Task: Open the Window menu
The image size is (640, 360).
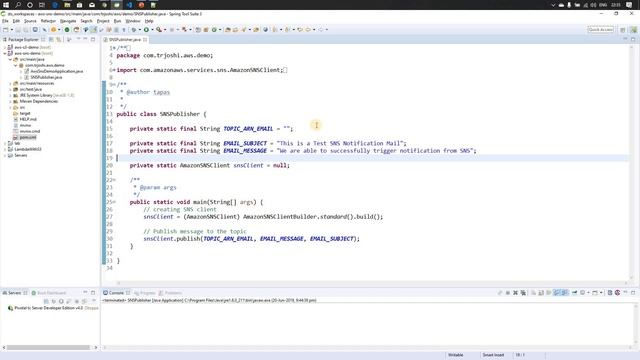Action: point(133,21)
